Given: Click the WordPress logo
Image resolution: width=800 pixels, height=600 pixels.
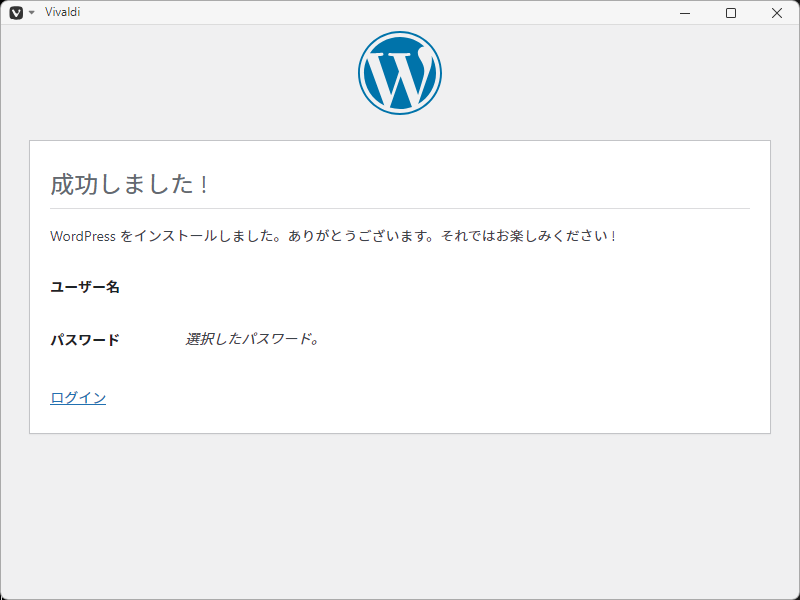Looking at the screenshot, I should pos(400,72).
